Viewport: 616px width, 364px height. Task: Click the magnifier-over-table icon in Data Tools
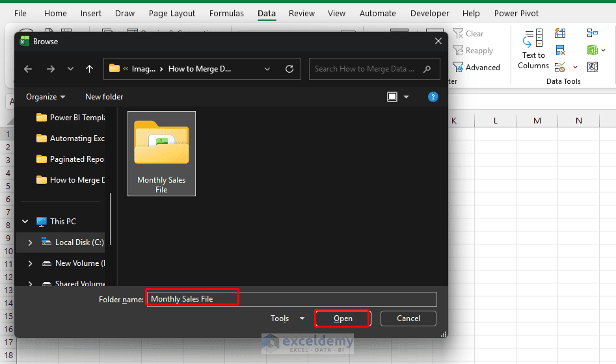(x=593, y=67)
